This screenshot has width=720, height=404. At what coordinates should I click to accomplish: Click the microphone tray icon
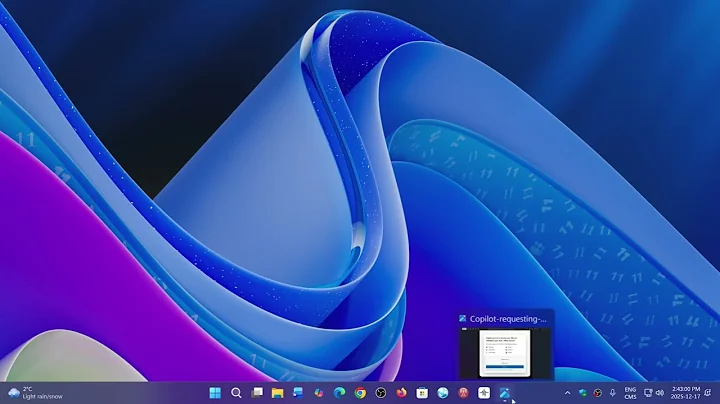[612, 393]
